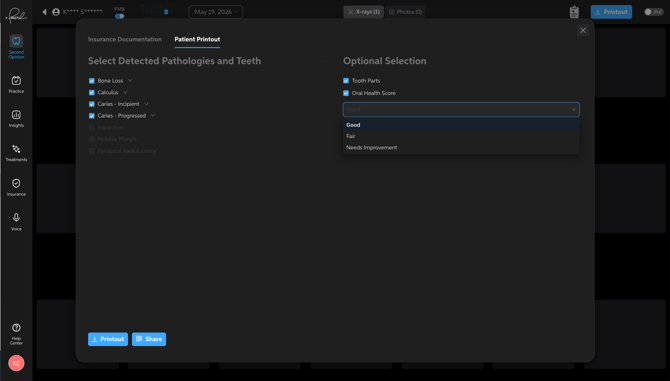The height and width of the screenshot is (381, 670).
Task: Click the Notable Margin label
Action: pos(117,139)
